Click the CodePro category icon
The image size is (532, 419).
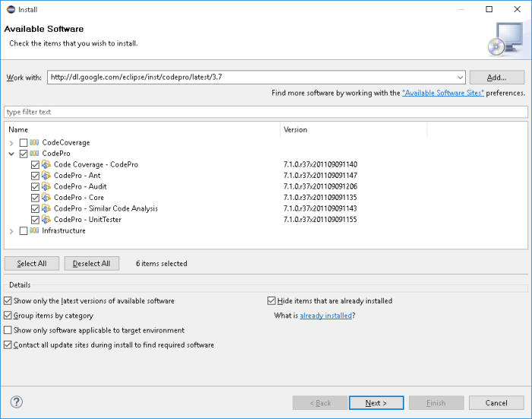(x=34, y=154)
